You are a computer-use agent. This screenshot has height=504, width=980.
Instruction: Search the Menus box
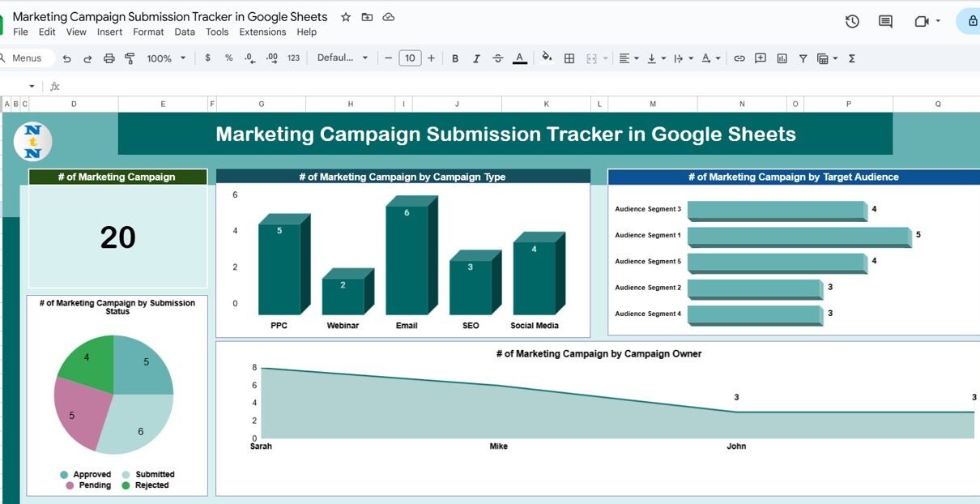pyautogui.click(x=27, y=58)
